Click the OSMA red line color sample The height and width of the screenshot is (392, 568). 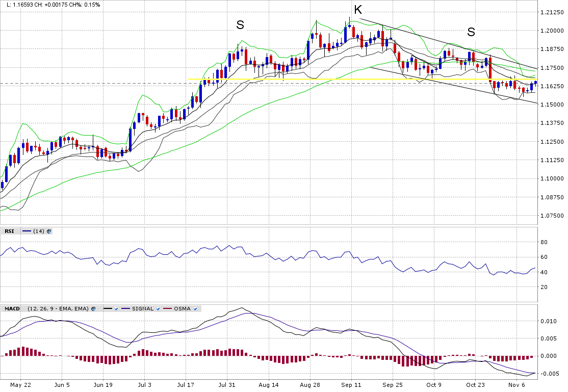click(168, 309)
